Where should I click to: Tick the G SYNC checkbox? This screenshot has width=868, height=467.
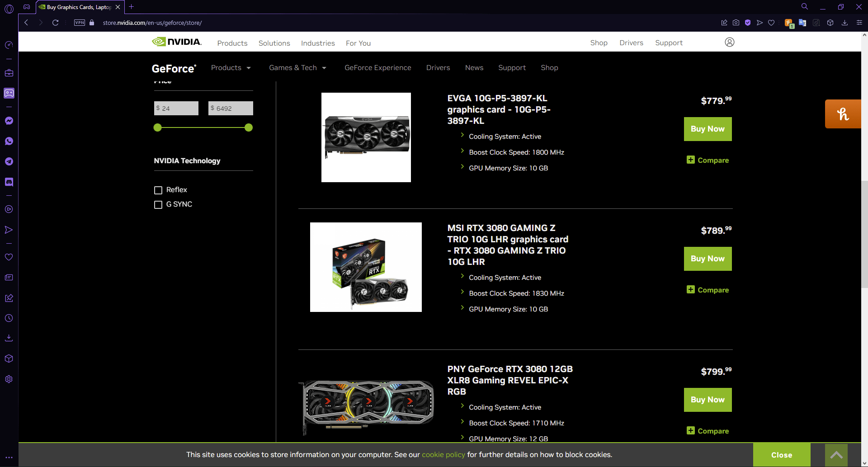coord(158,205)
